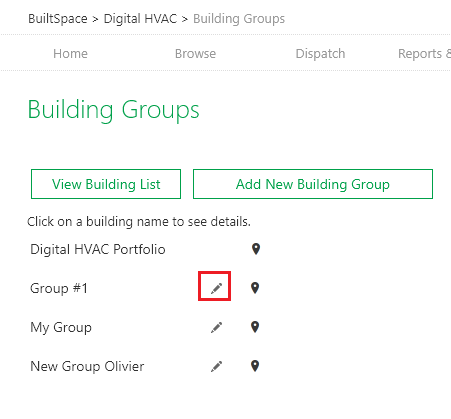Select the My Group name
451x419 pixels.
coord(61,327)
